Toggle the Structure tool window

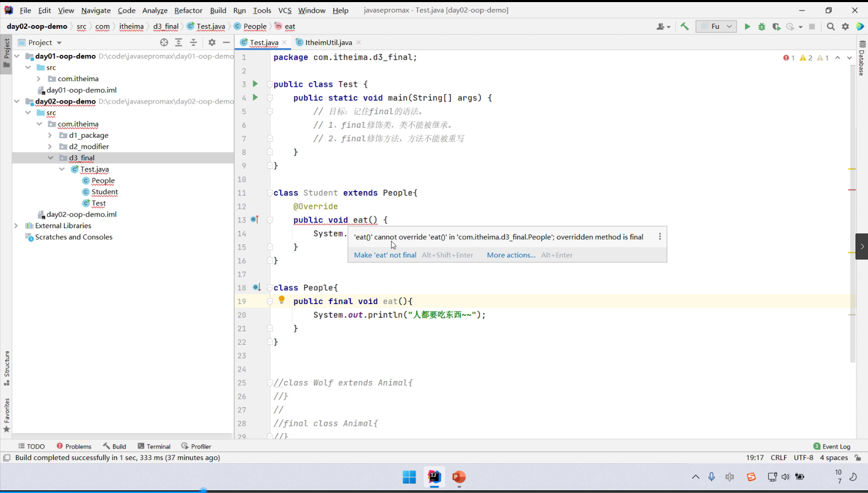tap(7, 367)
